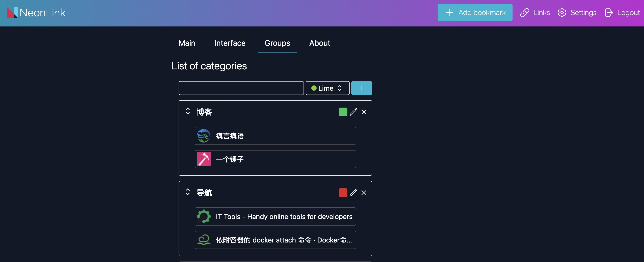Click the docker attach bookmark favicon

click(x=204, y=240)
